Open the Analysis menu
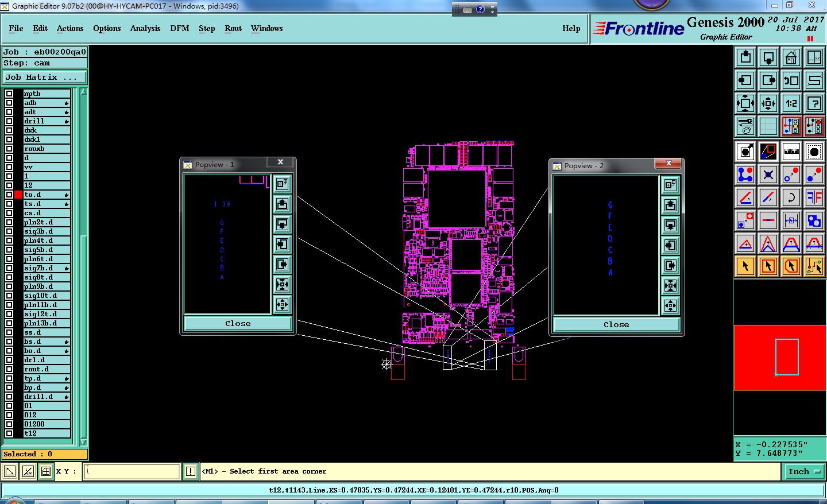The height and width of the screenshot is (504, 827). click(145, 28)
